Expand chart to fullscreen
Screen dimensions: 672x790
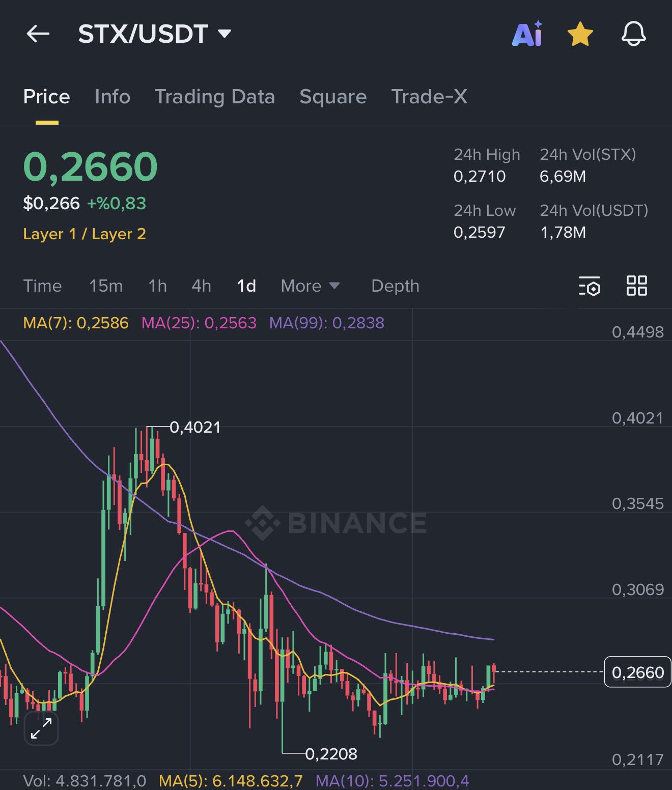[x=41, y=728]
